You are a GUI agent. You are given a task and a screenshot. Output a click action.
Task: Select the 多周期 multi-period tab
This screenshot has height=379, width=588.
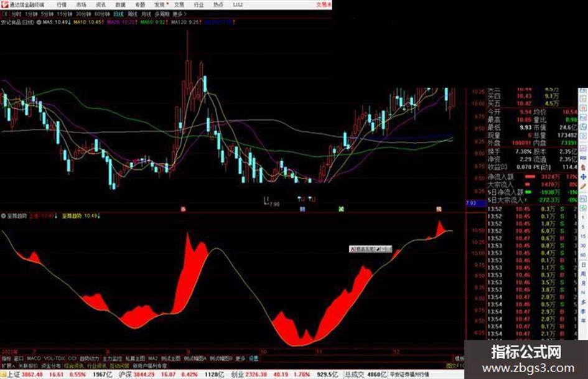[162, 14]
